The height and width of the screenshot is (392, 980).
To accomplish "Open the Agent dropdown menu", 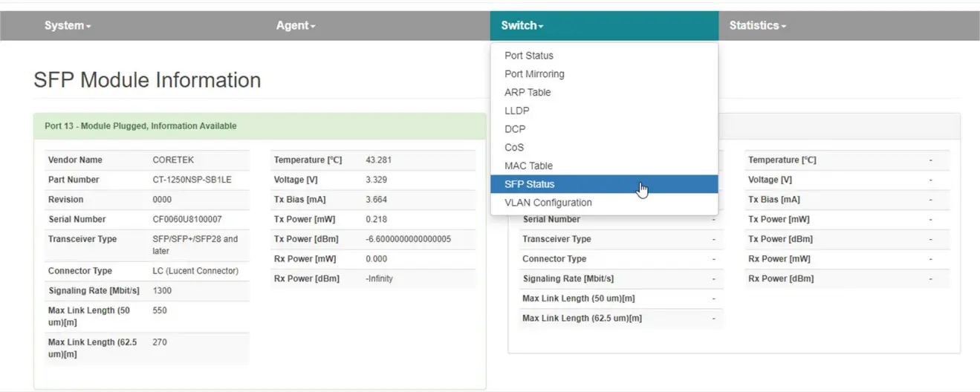I will 296,25.
